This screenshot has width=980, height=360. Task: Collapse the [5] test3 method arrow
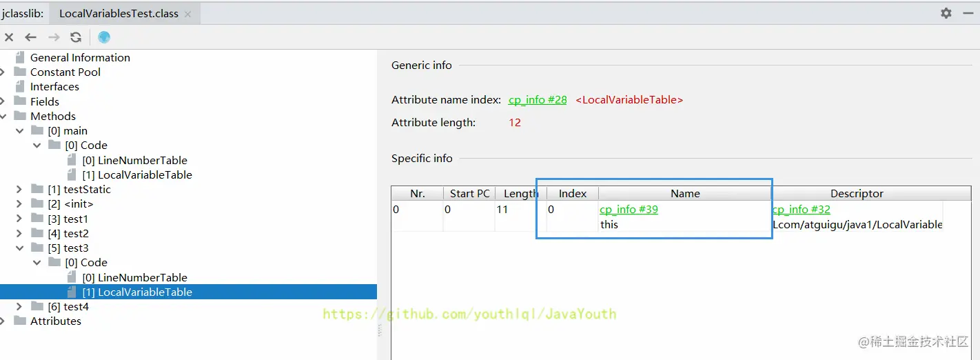(20, 248)
